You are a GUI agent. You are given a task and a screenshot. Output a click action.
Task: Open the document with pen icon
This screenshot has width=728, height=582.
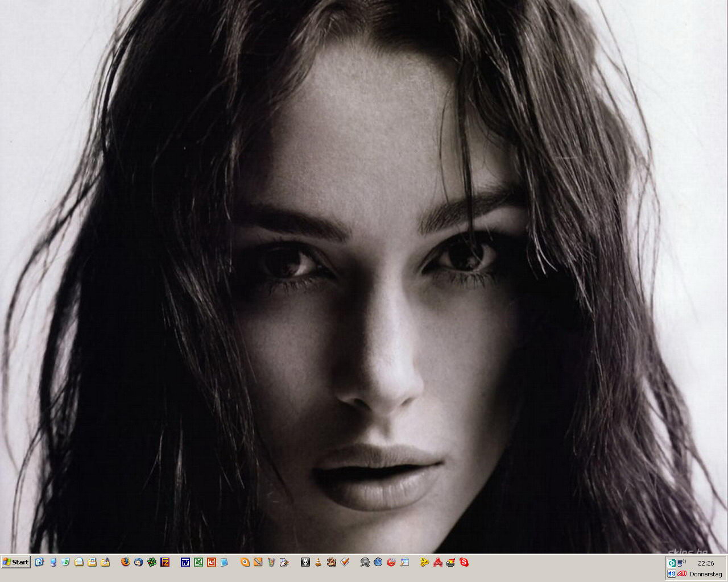pyautogui.click(x=284, y=562)
